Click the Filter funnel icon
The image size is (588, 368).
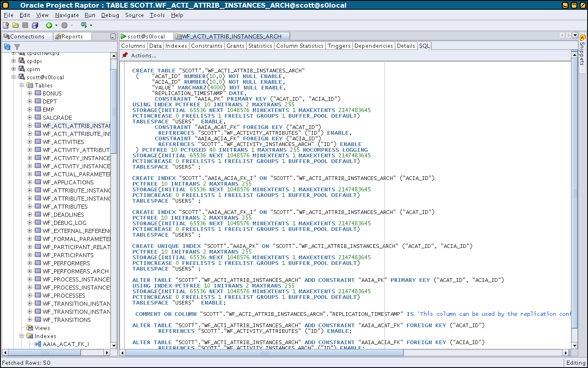(x=17, y=47)
